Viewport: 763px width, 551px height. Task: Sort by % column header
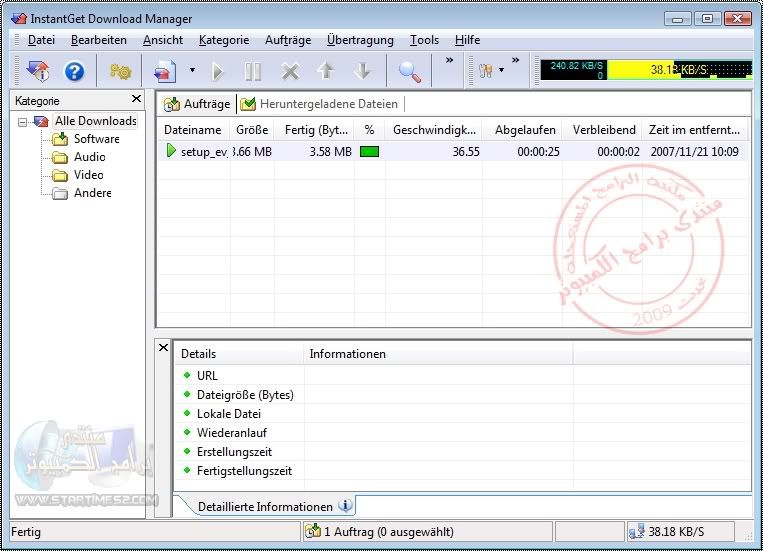[370, 130]
